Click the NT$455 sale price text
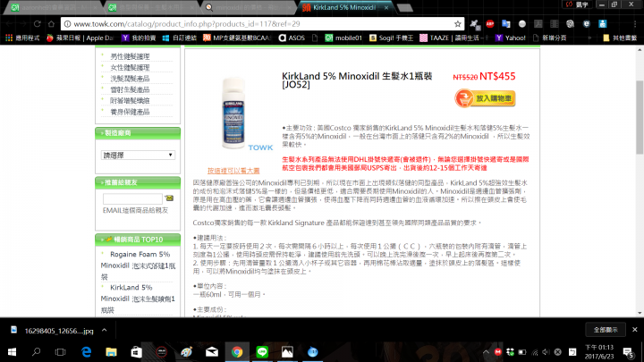Screen dimensions: 644x362 tap(497, 76)
